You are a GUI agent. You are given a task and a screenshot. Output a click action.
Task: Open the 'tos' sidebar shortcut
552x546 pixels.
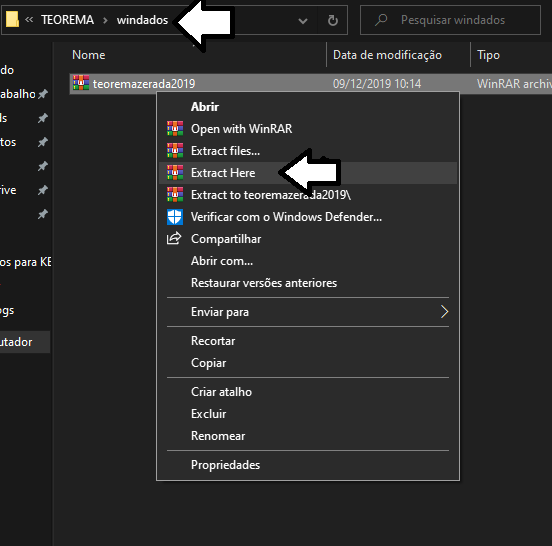8,142
